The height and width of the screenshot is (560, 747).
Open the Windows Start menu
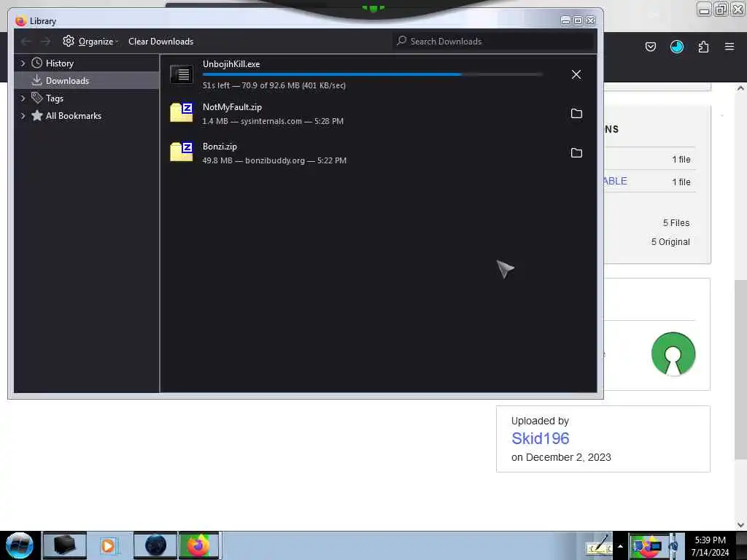pyautogui.click(x=20, y=545)
